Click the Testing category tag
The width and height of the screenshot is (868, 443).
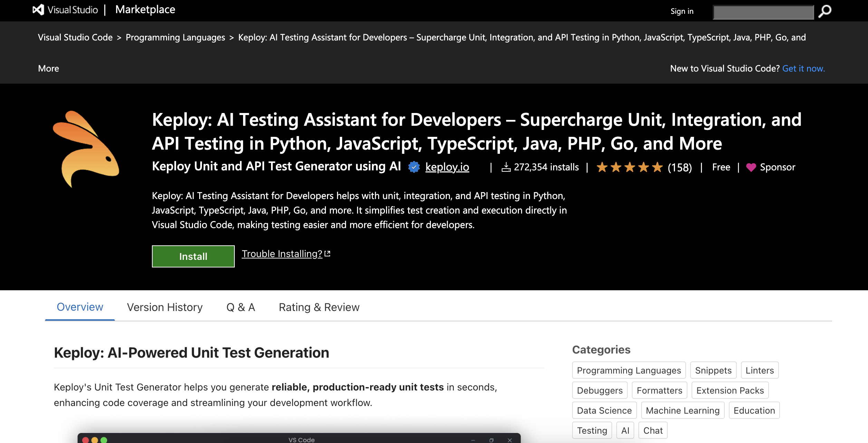click(592, 431)
